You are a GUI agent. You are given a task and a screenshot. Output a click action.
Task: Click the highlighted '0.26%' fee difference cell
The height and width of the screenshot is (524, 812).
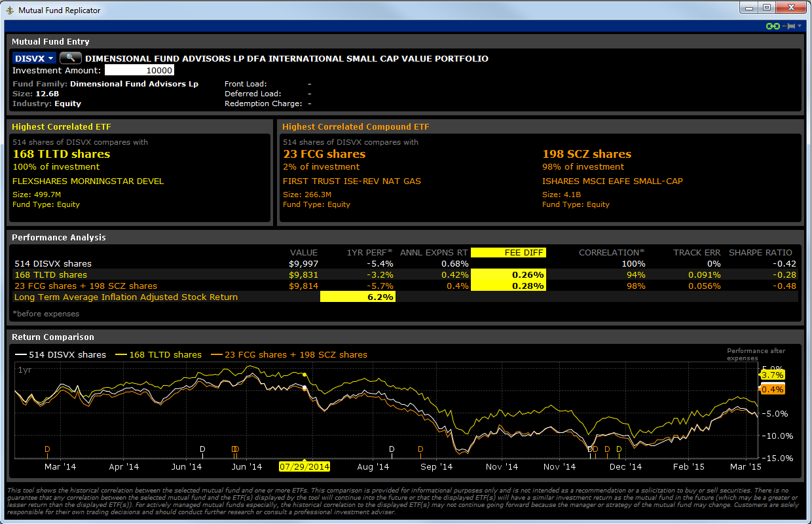(x=508, y=275)
